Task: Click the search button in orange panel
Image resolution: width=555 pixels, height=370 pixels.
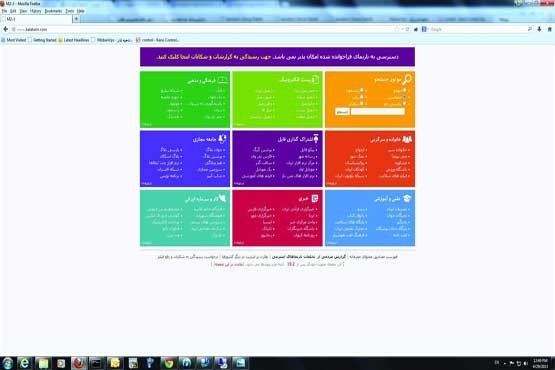Action: click(x=342, y=112)
